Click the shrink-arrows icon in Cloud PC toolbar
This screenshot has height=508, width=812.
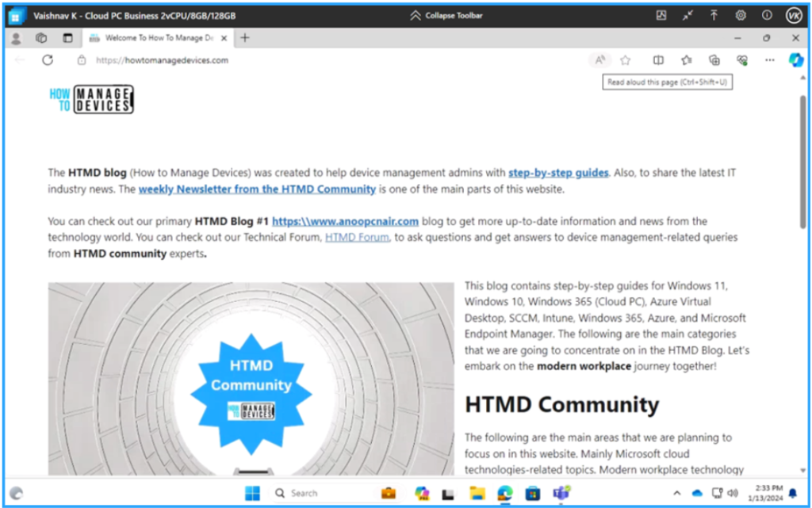[688, 16]
